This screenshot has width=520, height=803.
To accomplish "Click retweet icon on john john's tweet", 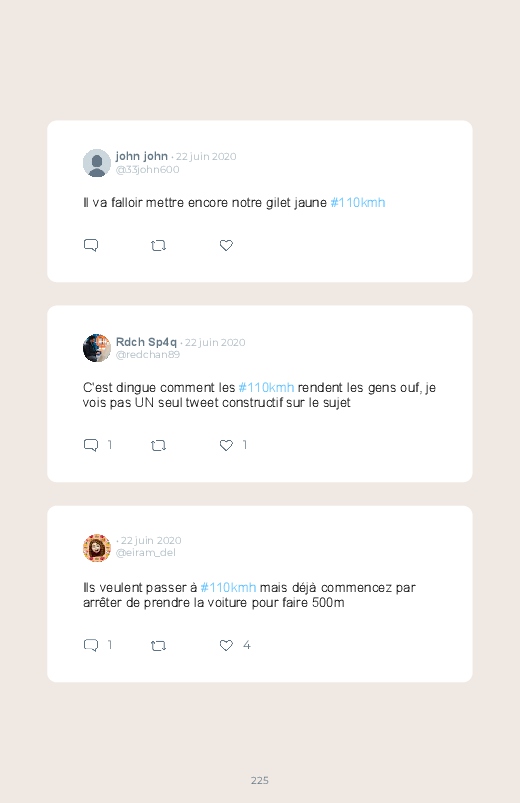I will click(x=158, y=246).
